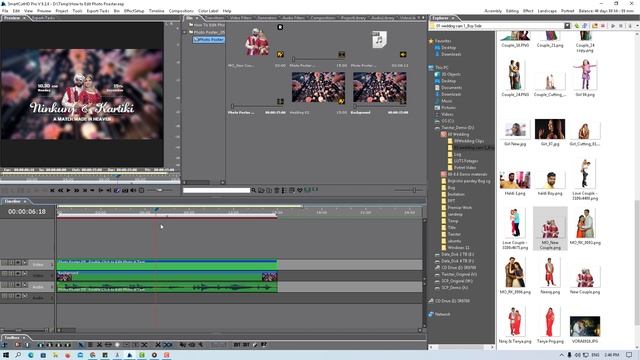Open the Downloads folder under This PC
Screen dimensions: 640x360
[x=451, y=94]
